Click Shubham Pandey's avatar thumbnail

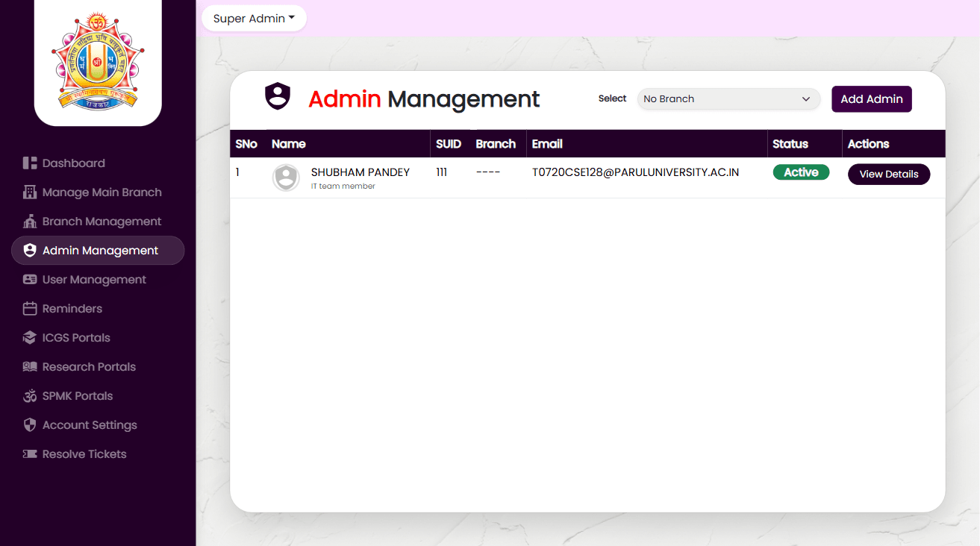[286, 178]
